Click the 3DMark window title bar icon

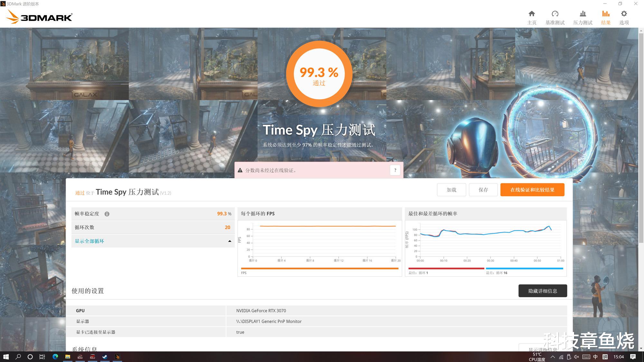coord(3,4)
